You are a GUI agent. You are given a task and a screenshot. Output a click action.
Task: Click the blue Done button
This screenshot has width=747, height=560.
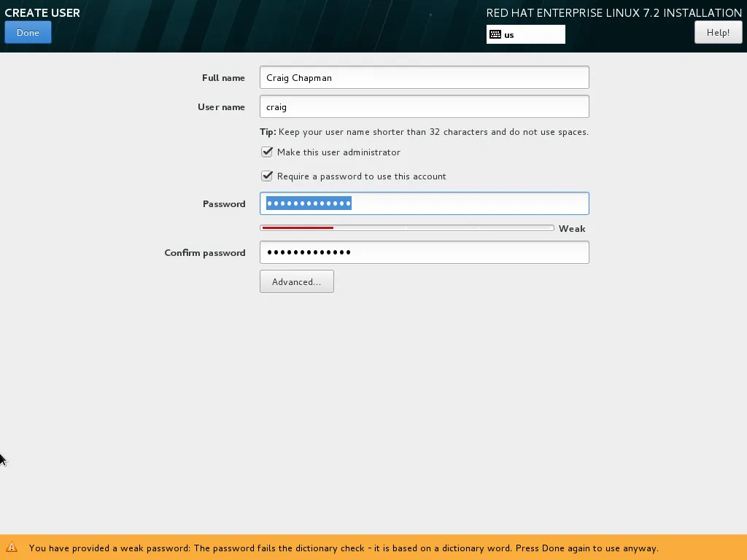28,32
